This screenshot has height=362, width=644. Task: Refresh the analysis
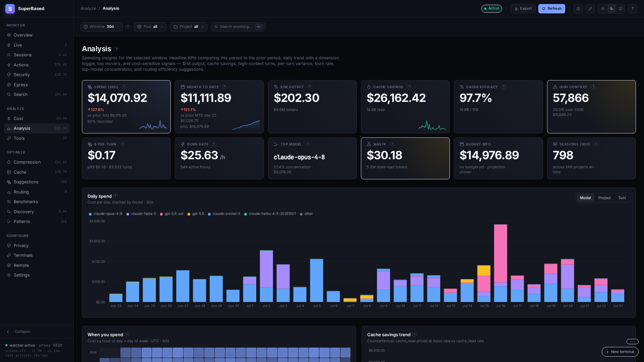[x=551, y=9]
